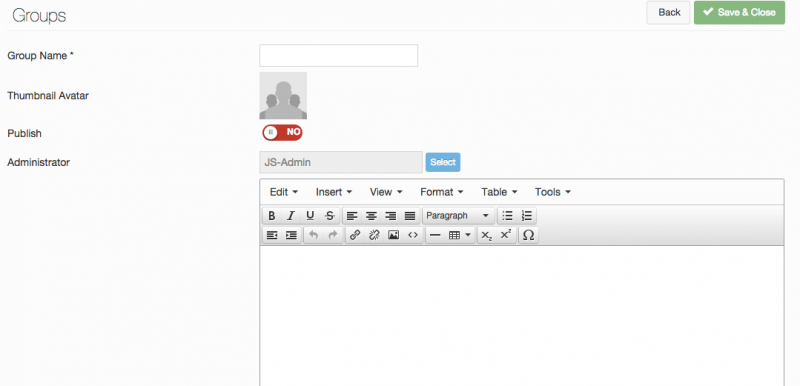
Task: Align text to the left
Action: (x=352, y=216)
